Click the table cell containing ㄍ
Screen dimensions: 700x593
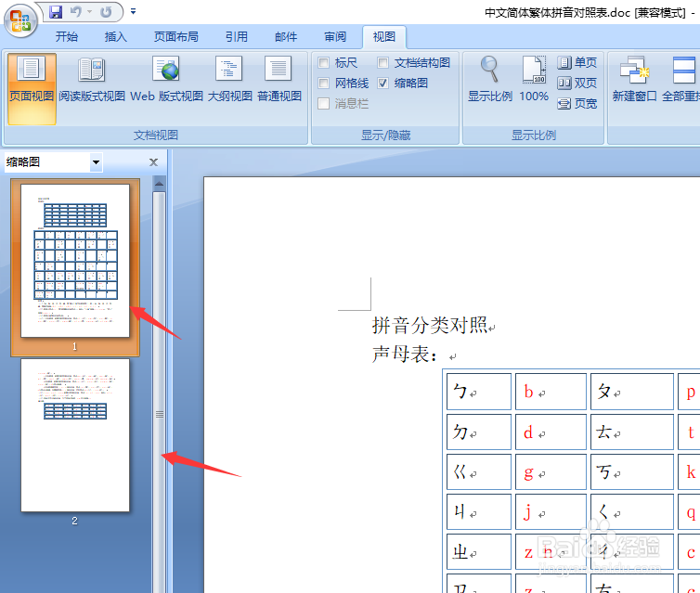coord(478,471)
